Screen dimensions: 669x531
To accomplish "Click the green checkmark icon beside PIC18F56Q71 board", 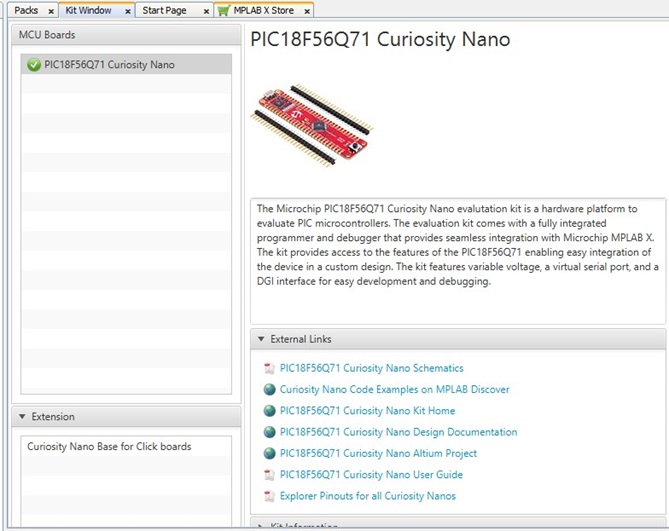I will coord(34,65).
